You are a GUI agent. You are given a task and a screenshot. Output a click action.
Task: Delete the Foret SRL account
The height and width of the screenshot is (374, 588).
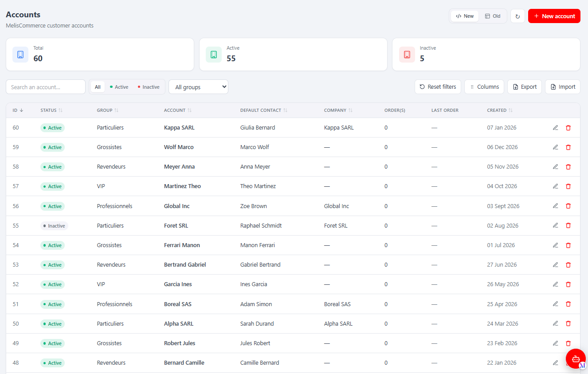click(568, 225)
